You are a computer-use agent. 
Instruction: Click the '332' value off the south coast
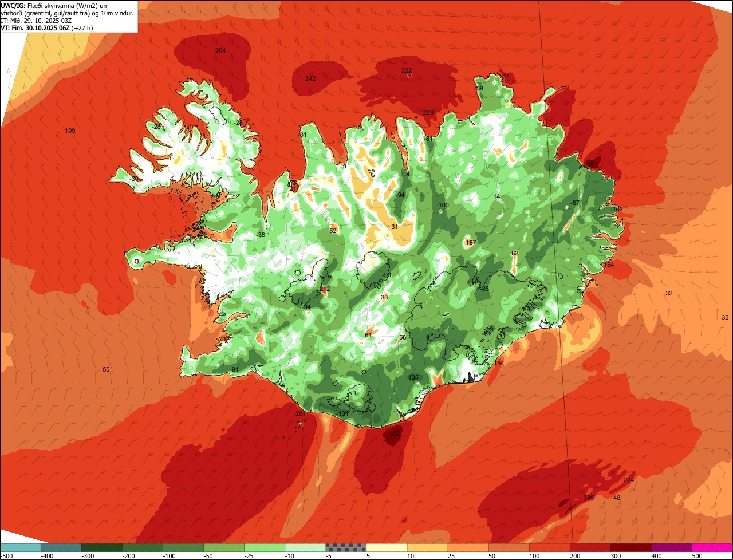pos(395,434)
